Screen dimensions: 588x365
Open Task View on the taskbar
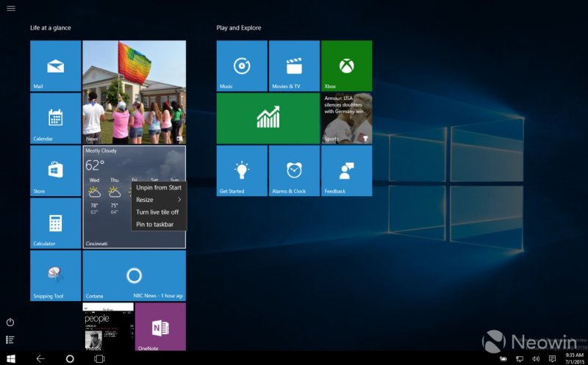point(99,358)
